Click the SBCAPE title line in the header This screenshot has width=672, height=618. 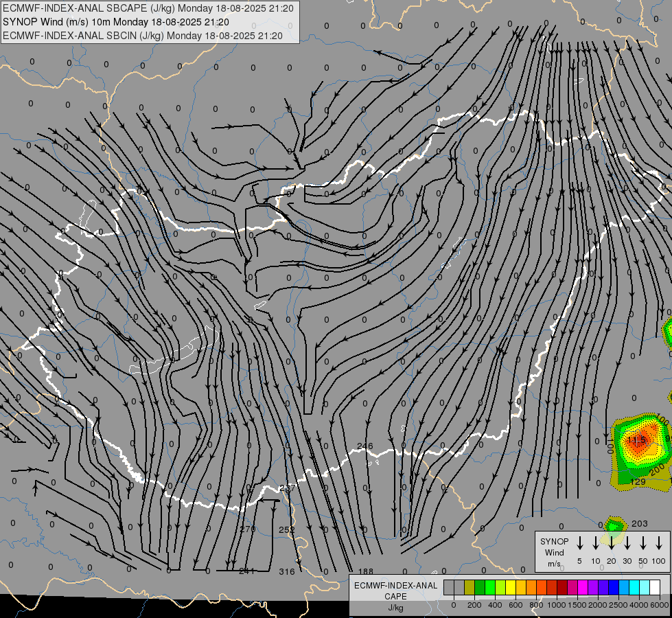148,8
